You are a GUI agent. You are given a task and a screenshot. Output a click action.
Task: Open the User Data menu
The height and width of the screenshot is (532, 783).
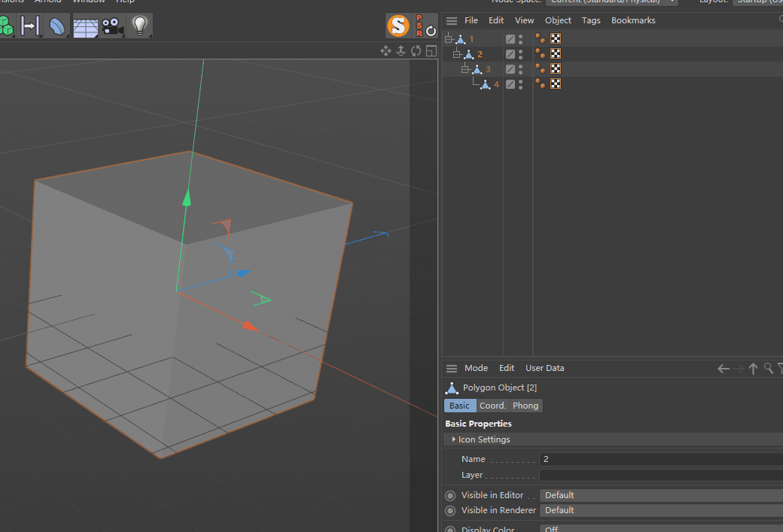click(545, 368)
